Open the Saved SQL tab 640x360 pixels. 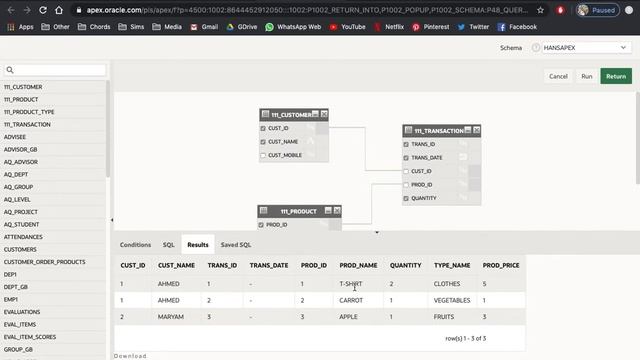pos(236,244)
